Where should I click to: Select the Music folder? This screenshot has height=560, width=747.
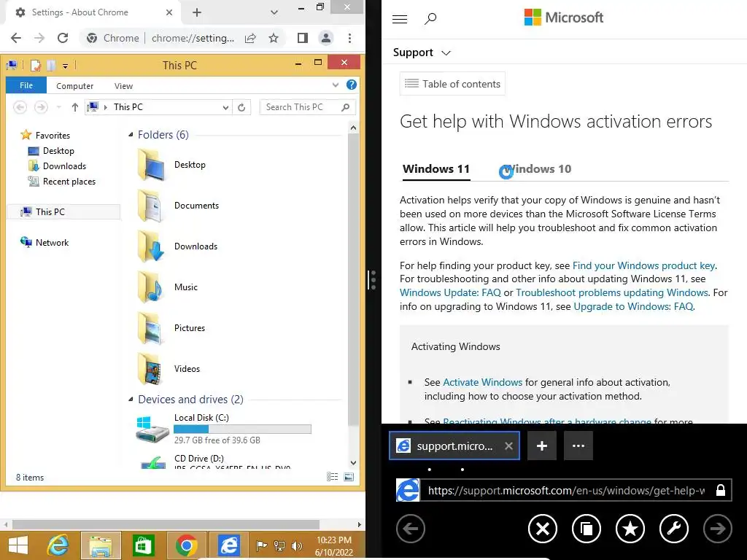coord(186,287)
